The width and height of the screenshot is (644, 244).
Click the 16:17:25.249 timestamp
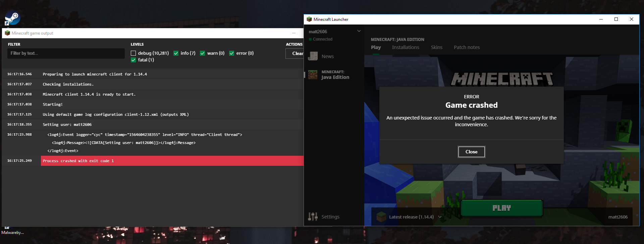pos(19,161)
